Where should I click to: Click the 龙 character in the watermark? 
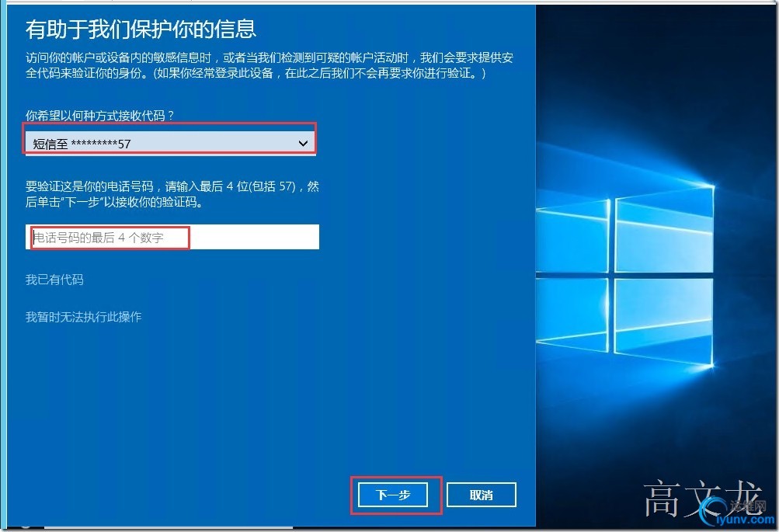coord(744,497)
